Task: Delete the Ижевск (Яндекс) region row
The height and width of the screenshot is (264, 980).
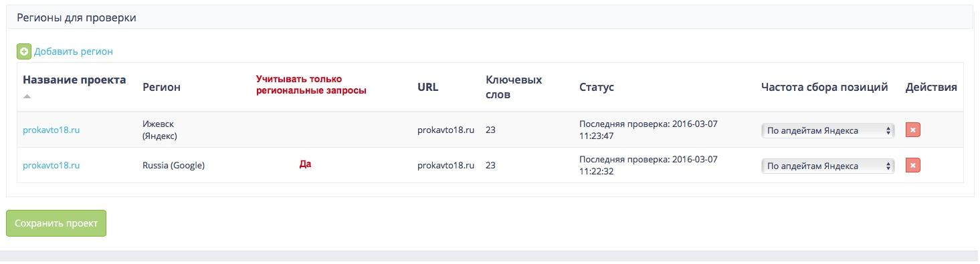Action: coord(913,130)
